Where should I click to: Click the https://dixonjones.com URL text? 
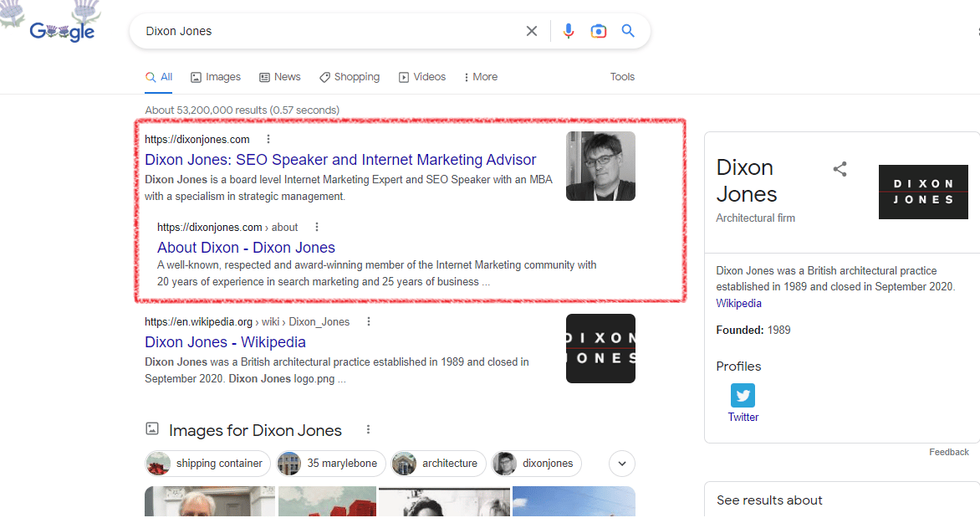pyautogui.click(x=197, y=140)
